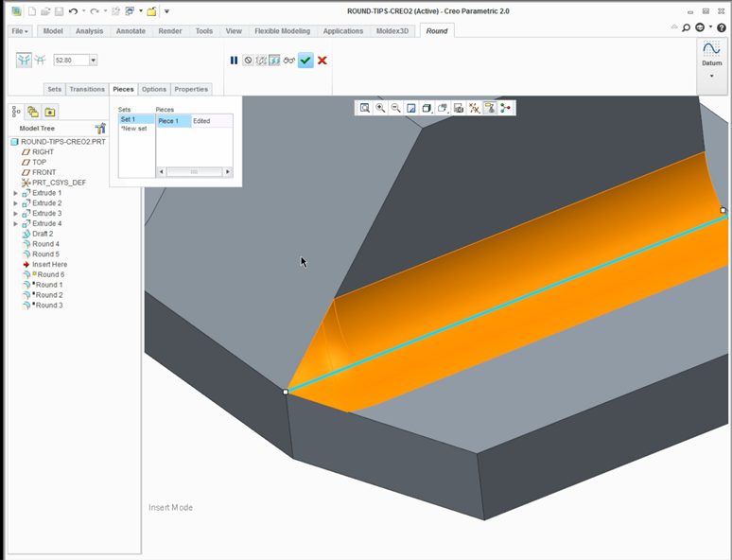Viewport: 732px width, 560px height.
Task: Activate Transition mode round icon
Action: click(x=41, y=60)
